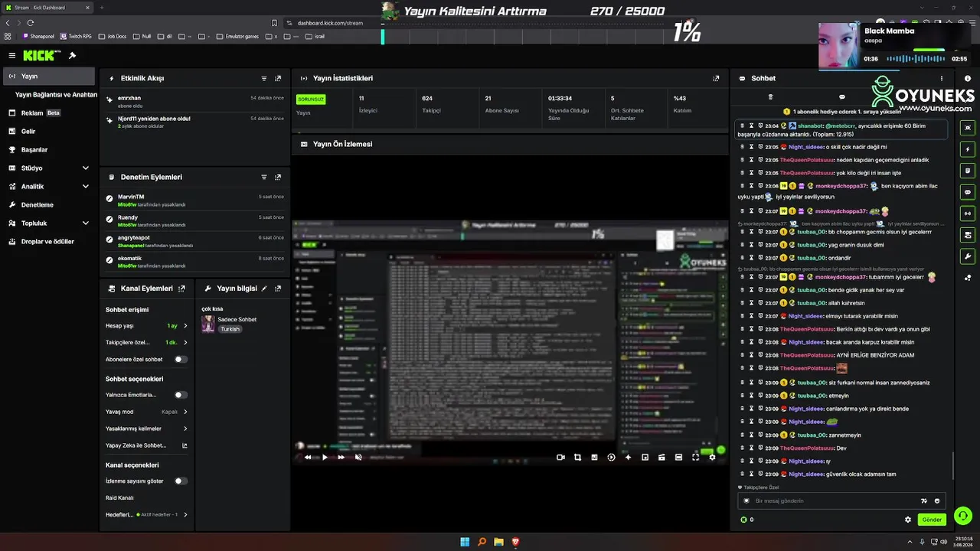Click the SORUNSUZ stream status badge
This screenshot has height=551, width=980.
[311, 99]
